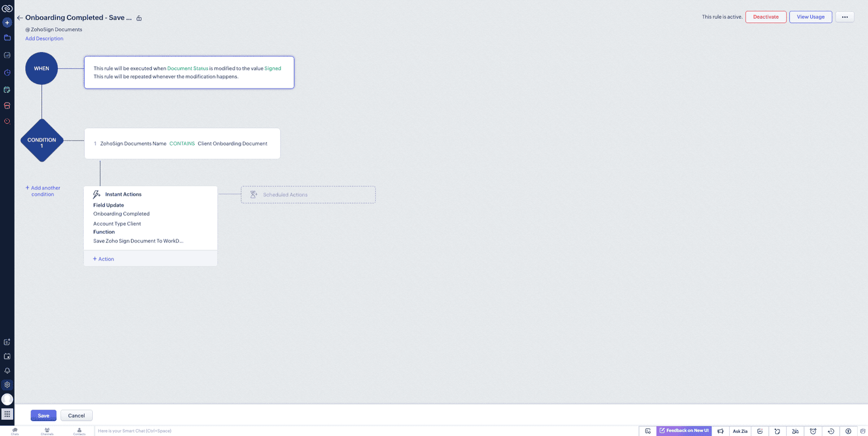Select the WHEN trigger node

tap(42, 68)
